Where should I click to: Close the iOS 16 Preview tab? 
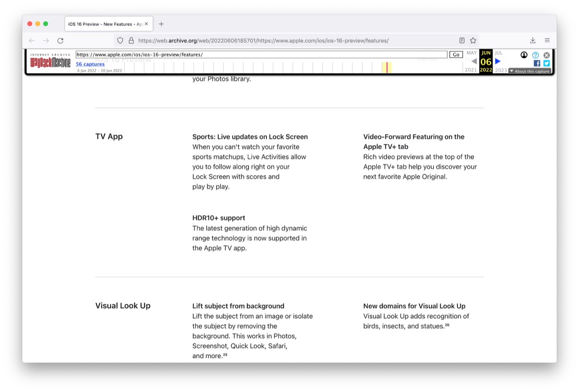point(147,24)
